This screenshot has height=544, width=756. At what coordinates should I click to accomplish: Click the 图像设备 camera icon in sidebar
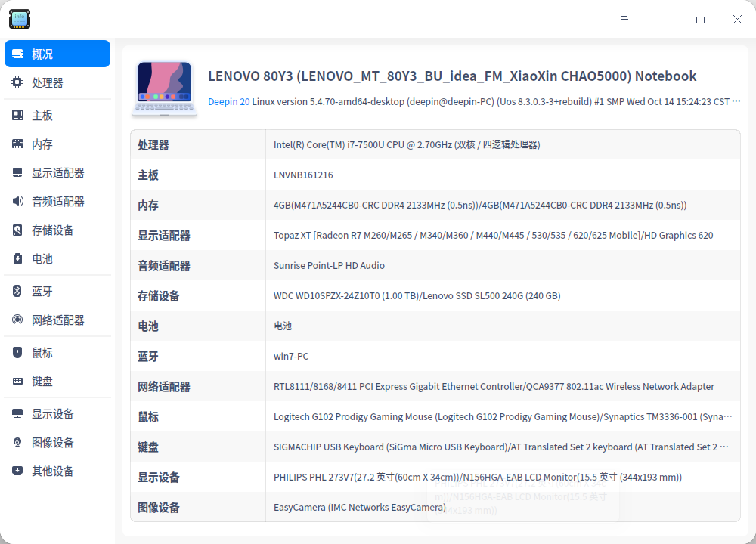pos(17,442)
